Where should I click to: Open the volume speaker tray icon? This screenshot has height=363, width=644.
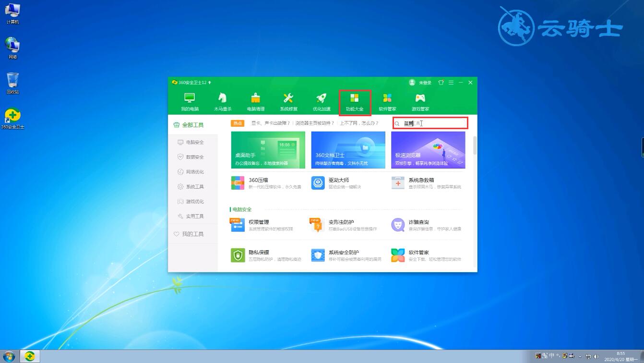tap(596, 356)
